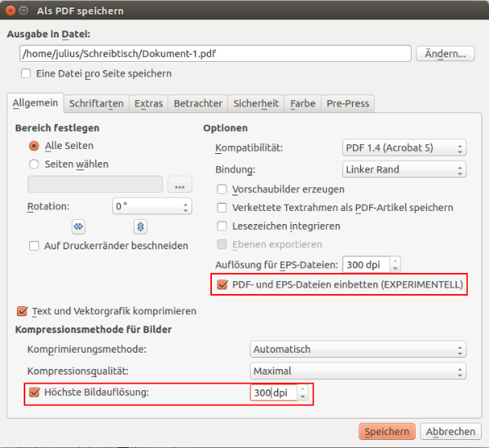Click the three-dots page range button
The height and width of the screenshot is (448, 489).
tap(179, 185)
